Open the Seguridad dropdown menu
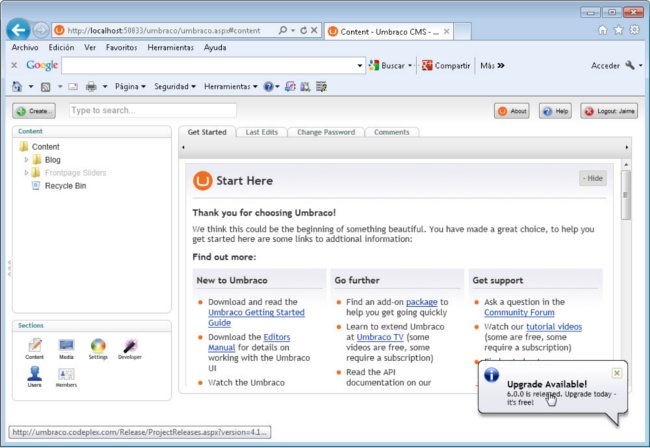 pos(175,87)
